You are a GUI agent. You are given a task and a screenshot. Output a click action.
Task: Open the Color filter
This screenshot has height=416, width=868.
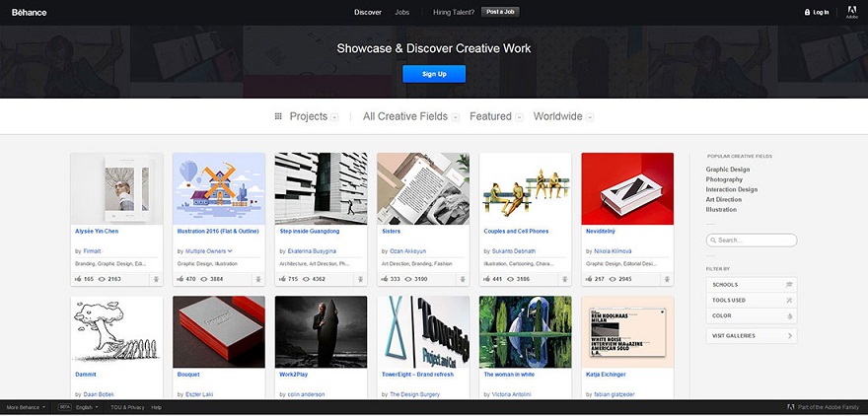click(752, 315)
